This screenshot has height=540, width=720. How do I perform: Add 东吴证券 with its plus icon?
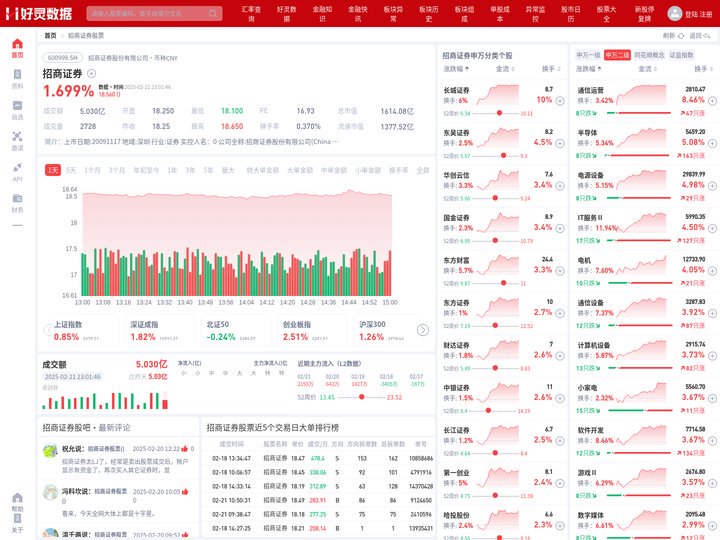(560, 143)
